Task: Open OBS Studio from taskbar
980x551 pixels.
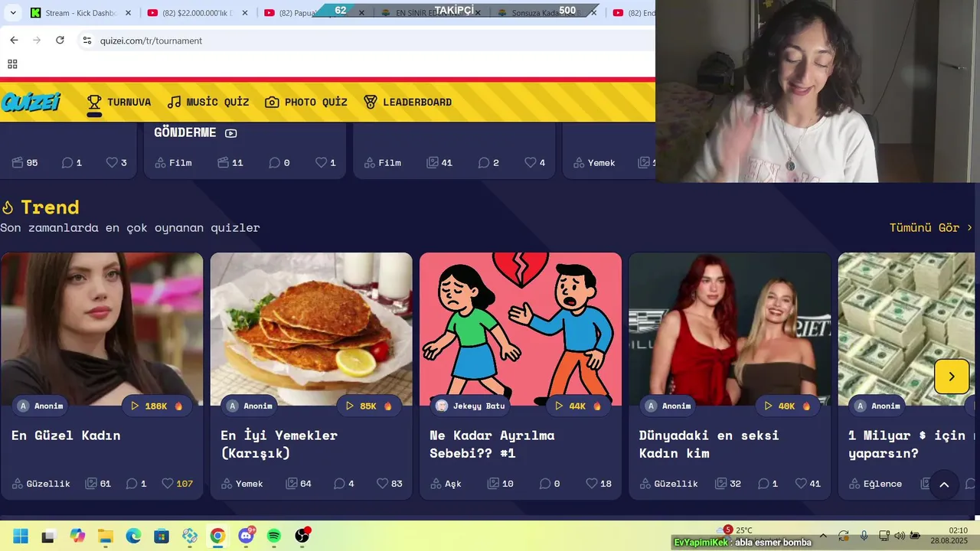Action: tap(302, 536)
